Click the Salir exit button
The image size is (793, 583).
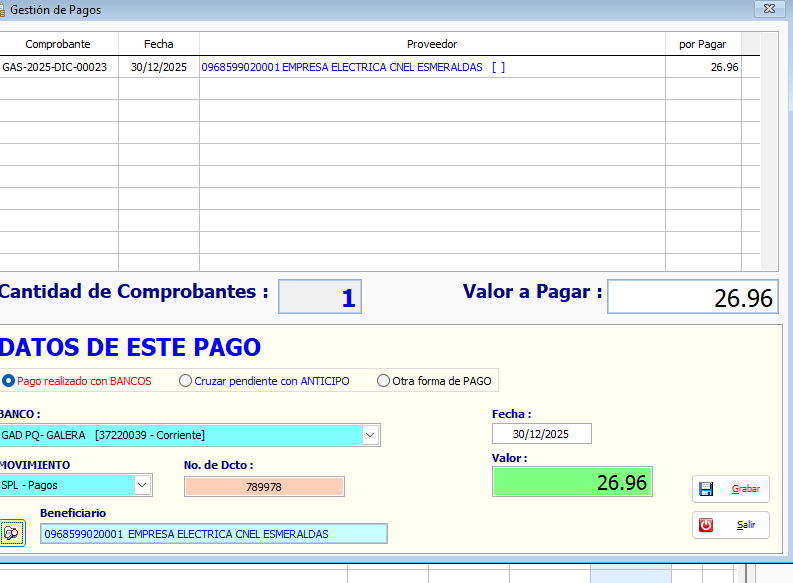pyautogui.click(x=731, y=525)
